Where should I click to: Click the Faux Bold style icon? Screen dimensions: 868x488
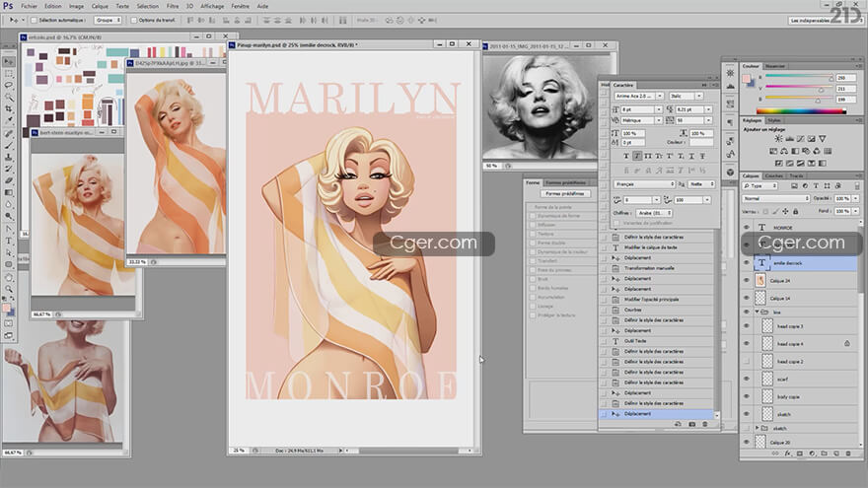(x=626, y=156)
